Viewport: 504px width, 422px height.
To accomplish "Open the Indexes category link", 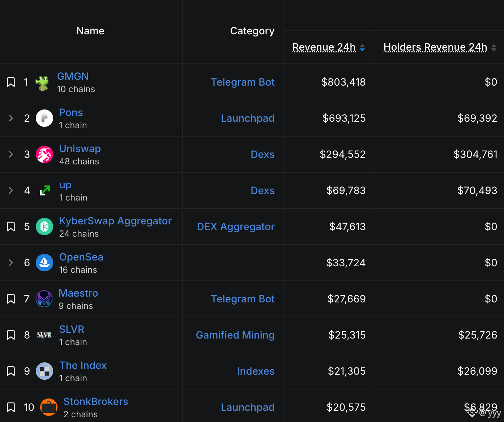I will tap(256, 371).
